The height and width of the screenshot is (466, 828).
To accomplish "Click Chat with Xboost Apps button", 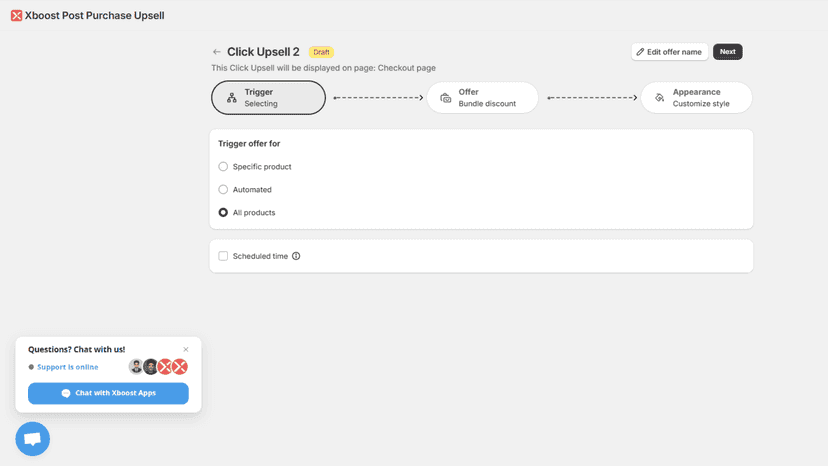I will (x=108, y=393).
